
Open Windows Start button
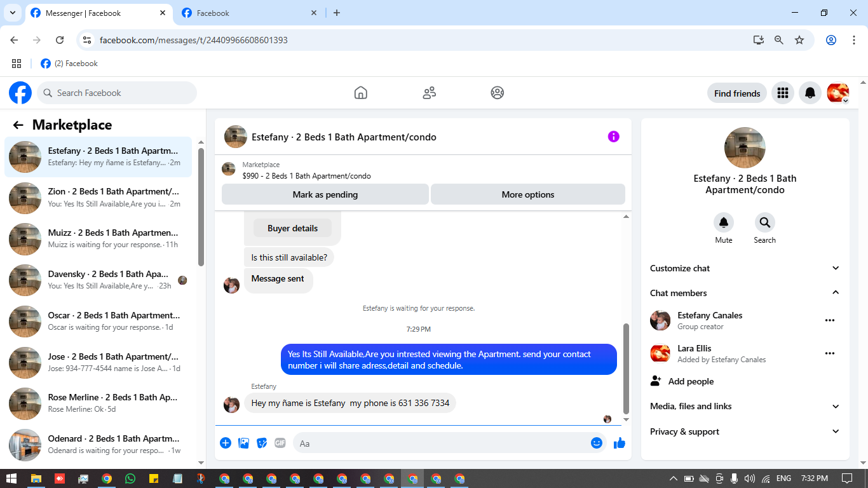(11, 478)
